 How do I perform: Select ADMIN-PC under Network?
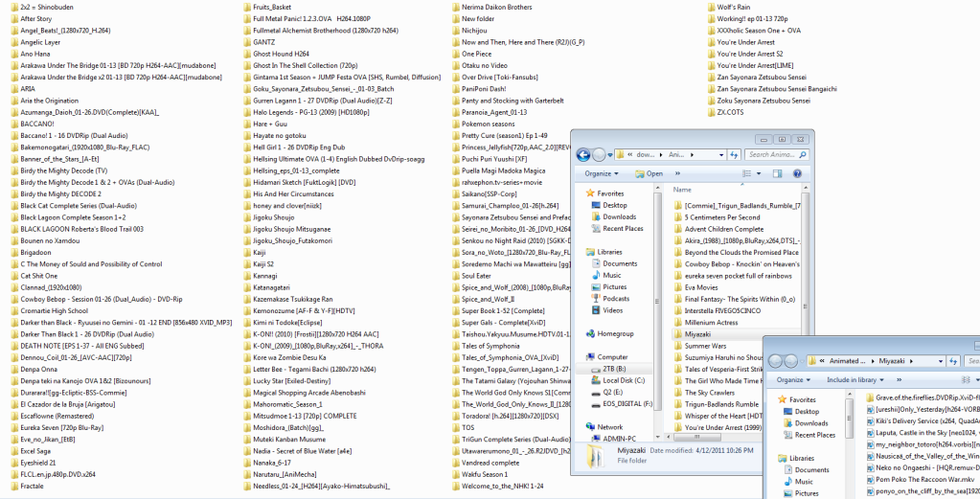[x=612, y=439]
